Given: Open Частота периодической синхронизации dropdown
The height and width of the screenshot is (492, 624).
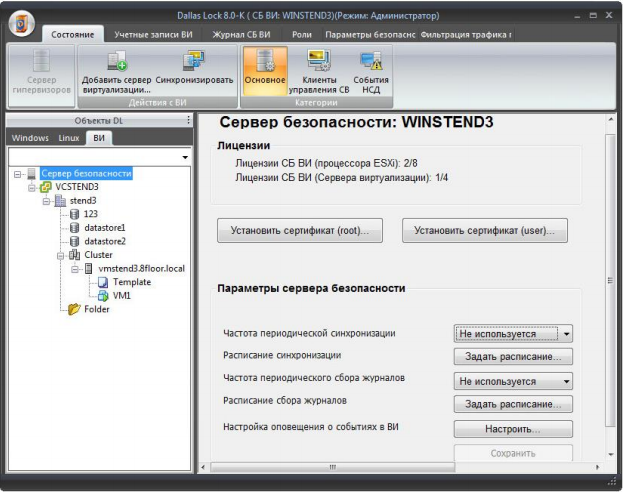Looking at the screenshot, I should click(x=566, y=334).
